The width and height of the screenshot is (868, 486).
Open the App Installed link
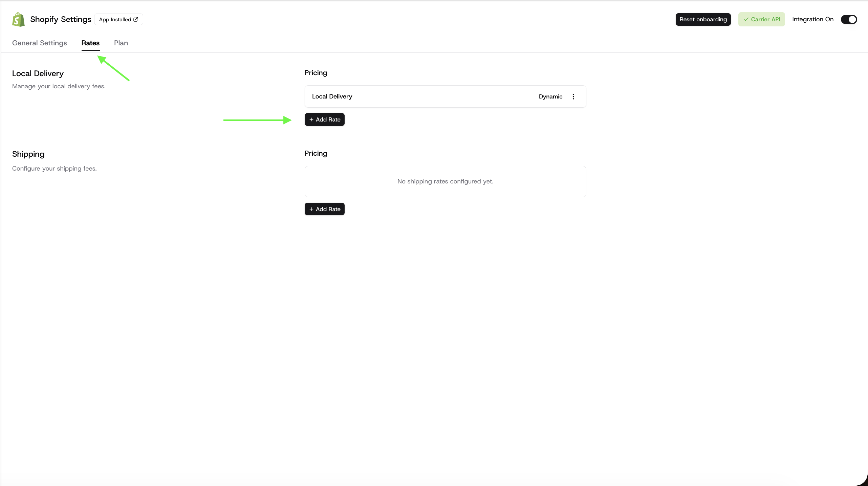click(115, 20)
